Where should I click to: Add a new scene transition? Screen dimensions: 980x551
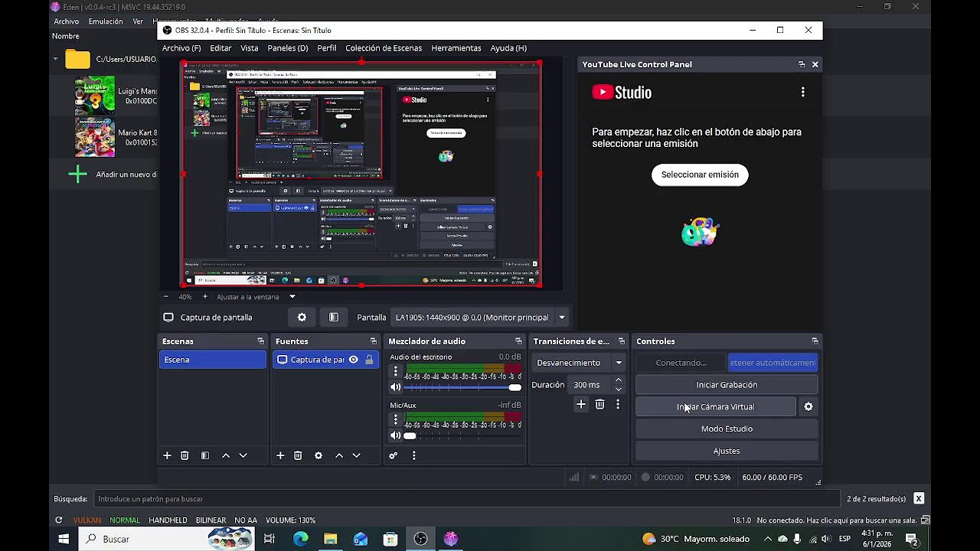click(581, 404)
